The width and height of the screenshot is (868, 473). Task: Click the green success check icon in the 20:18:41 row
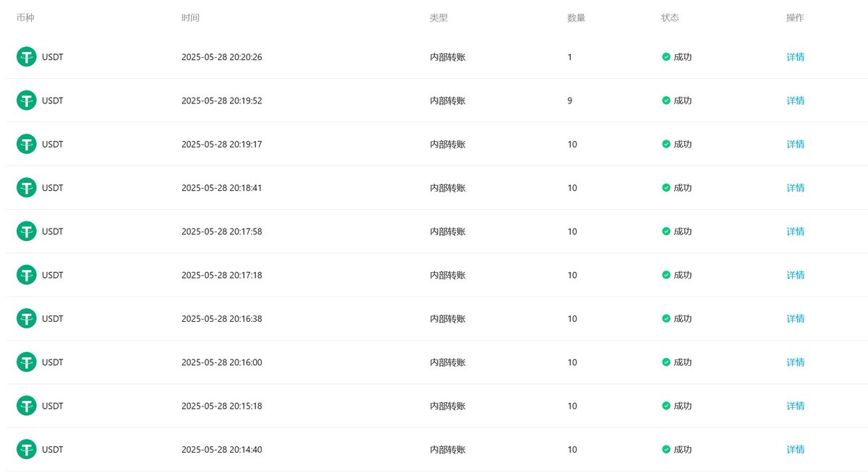(x=666, y=188)
